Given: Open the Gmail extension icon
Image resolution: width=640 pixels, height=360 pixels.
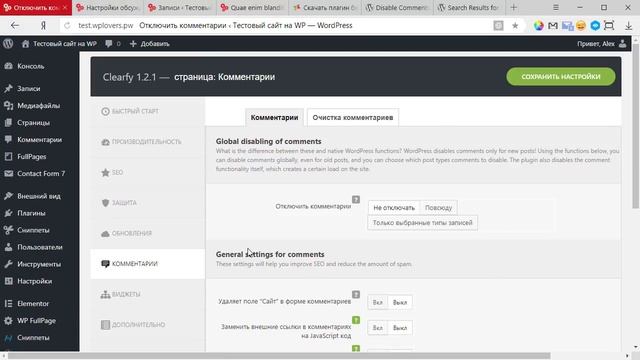Looking at the screenshot, I should (553, 26).
